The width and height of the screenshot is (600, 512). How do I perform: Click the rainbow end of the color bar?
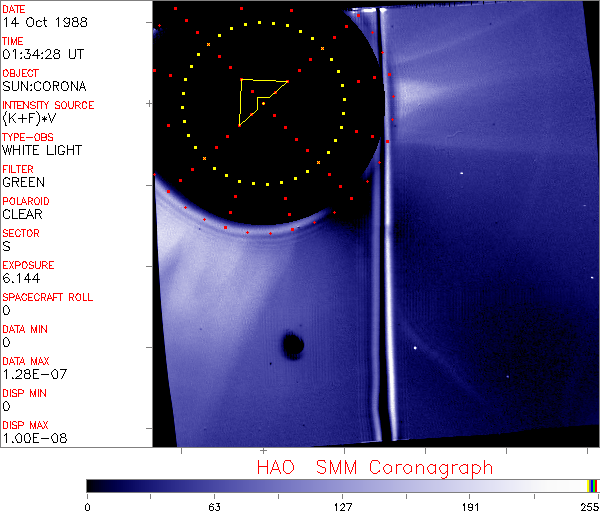point(594,485)
